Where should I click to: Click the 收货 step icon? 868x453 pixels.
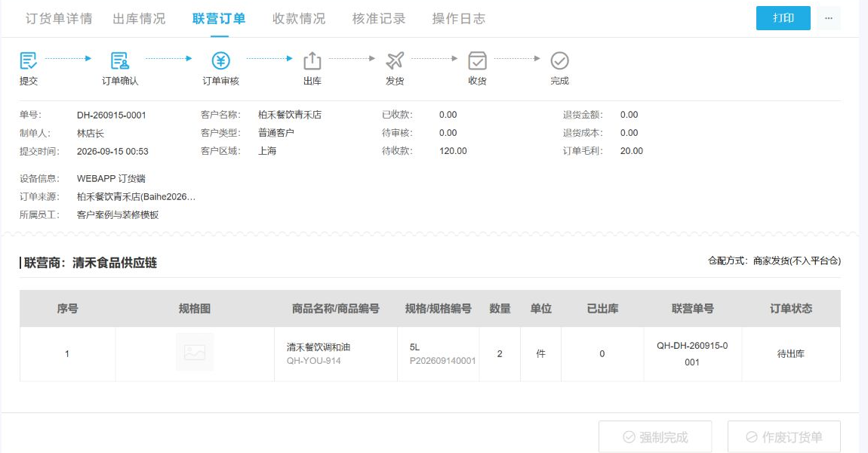point(477,60)
